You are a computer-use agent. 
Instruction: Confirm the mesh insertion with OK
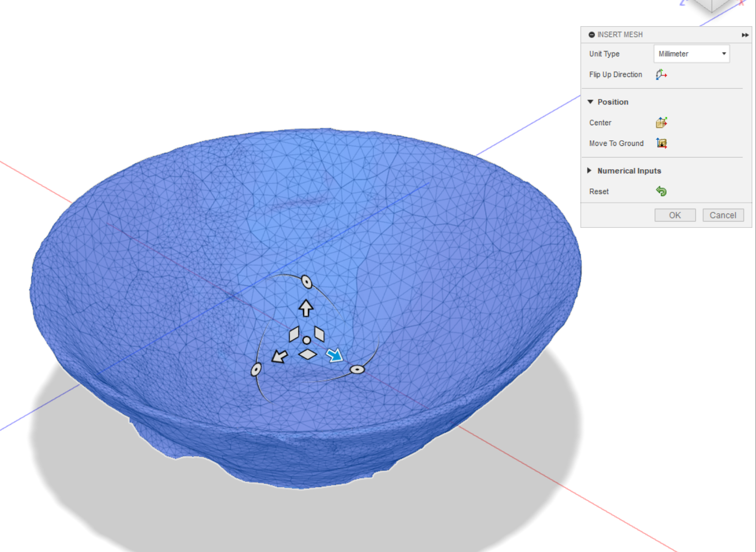pos(674,215)
